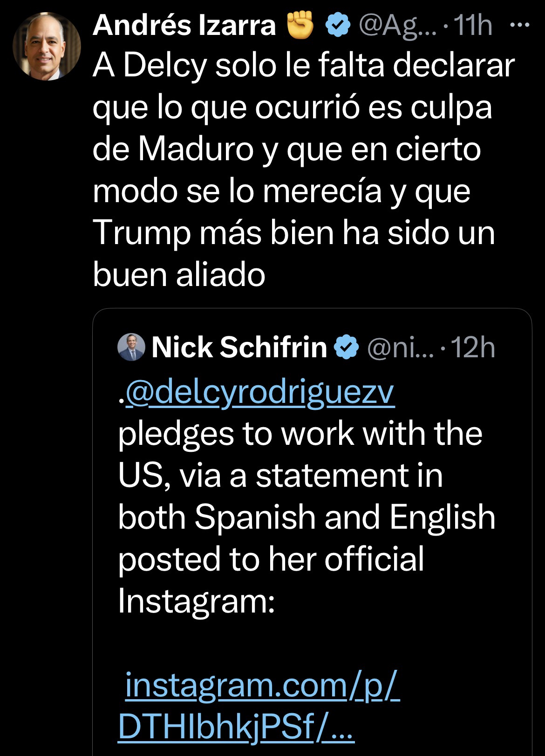Click the tweet's final line 'buen aliado'
The height and width of the screenshot is (756, 545).
pos(179,275)
